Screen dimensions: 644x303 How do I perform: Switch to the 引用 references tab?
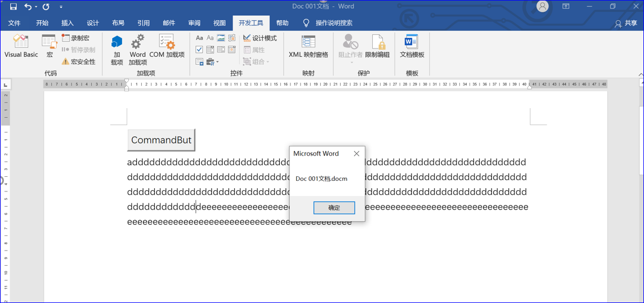(x=144, y=23)
